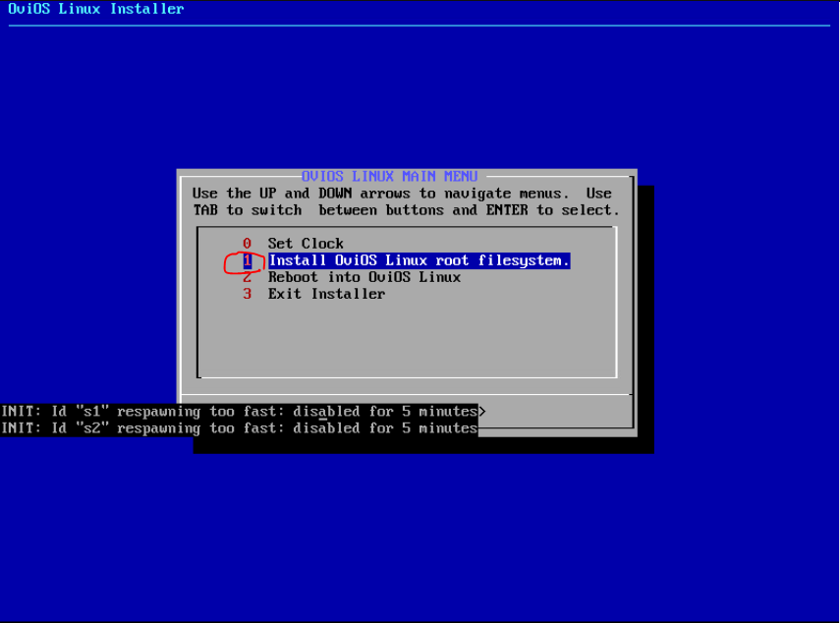Click the OVIOS LINUX MAIN MENU title

point(389,176)
